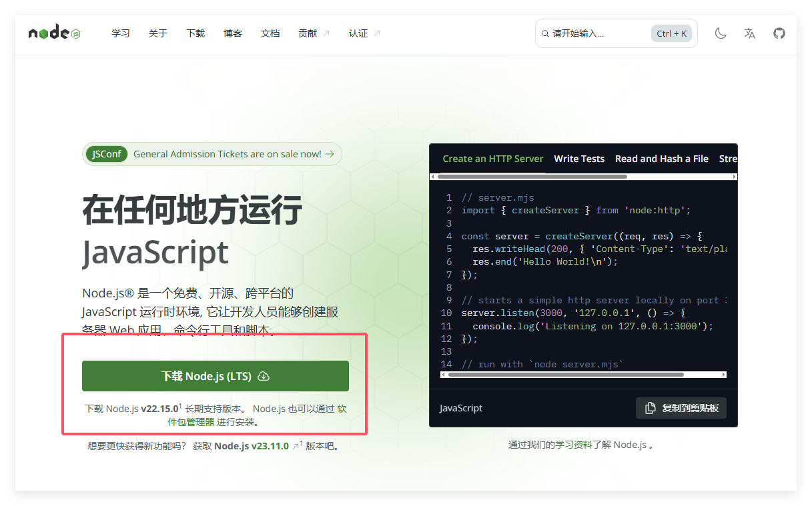Open the 下载 navigation item
Viewport: 812px width, 506px height.
195,33
